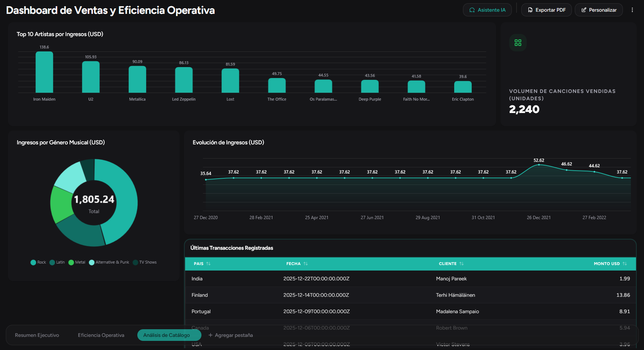Viewport: 644px width, 350px height.
Task: Click the Personalizar button
Action: (598, 10)
